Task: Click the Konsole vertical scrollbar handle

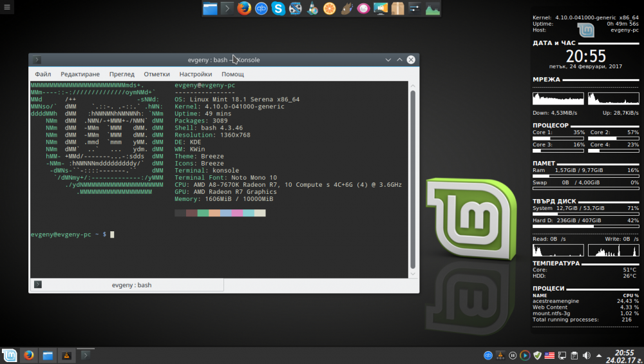Action: click(x=413, y=180)
